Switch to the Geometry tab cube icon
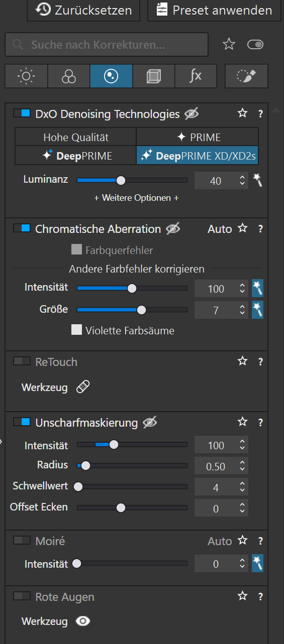 point(154,76)
